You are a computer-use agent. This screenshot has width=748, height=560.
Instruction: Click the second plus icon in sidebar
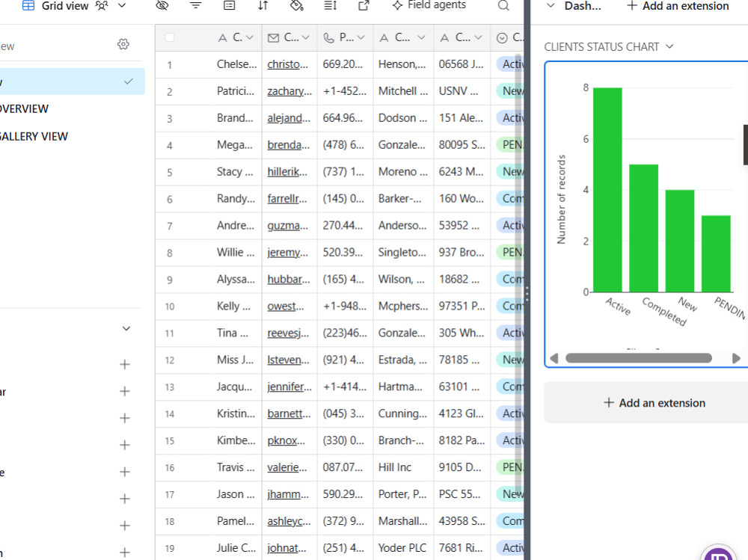[124, 391]
